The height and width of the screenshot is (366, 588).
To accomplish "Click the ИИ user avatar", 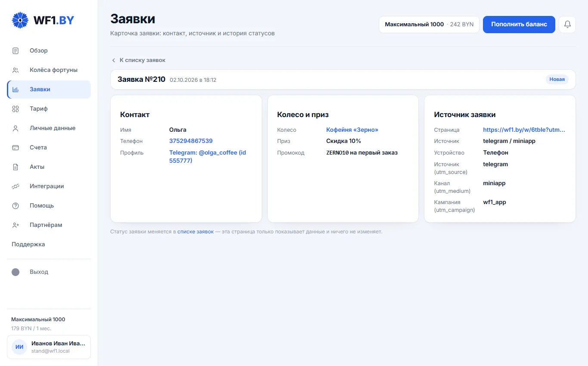I will tap(19, 347).
